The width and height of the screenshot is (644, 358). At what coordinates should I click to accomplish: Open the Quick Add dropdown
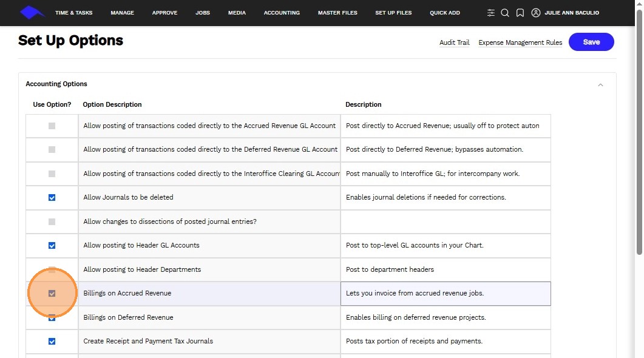(445, 13)
